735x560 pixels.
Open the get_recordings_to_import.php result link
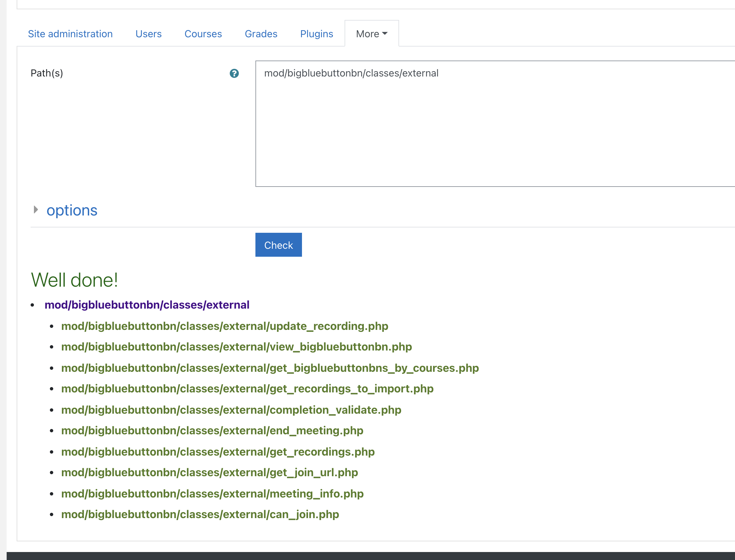pos(247,389)
